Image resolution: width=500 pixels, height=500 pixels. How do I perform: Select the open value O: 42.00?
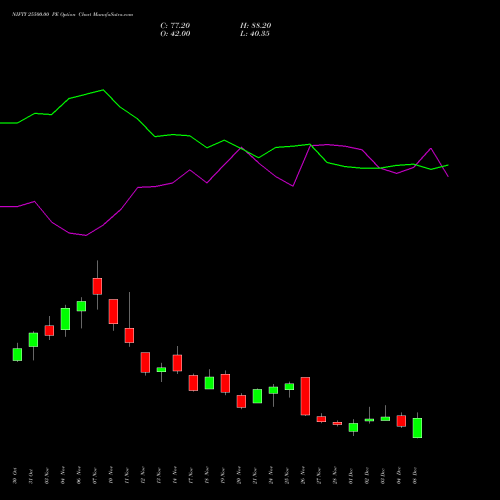pos(175,34)
